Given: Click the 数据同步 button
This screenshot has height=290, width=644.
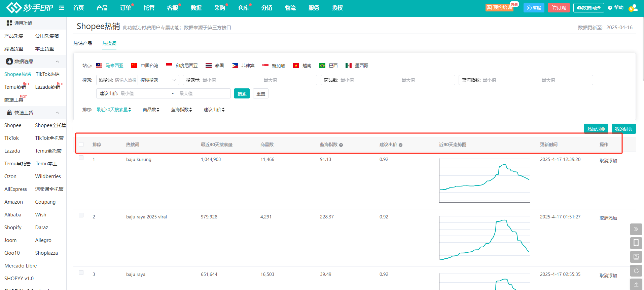Looking at the screenshot, I should (589, 8).
